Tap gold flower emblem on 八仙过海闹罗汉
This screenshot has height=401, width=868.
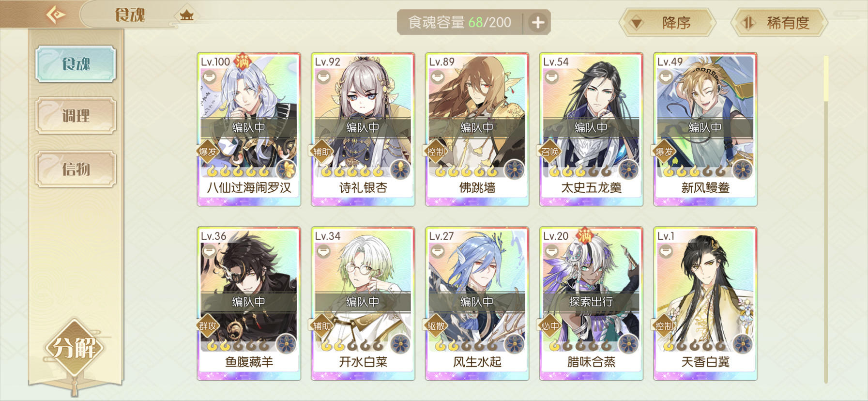point(287,169)
